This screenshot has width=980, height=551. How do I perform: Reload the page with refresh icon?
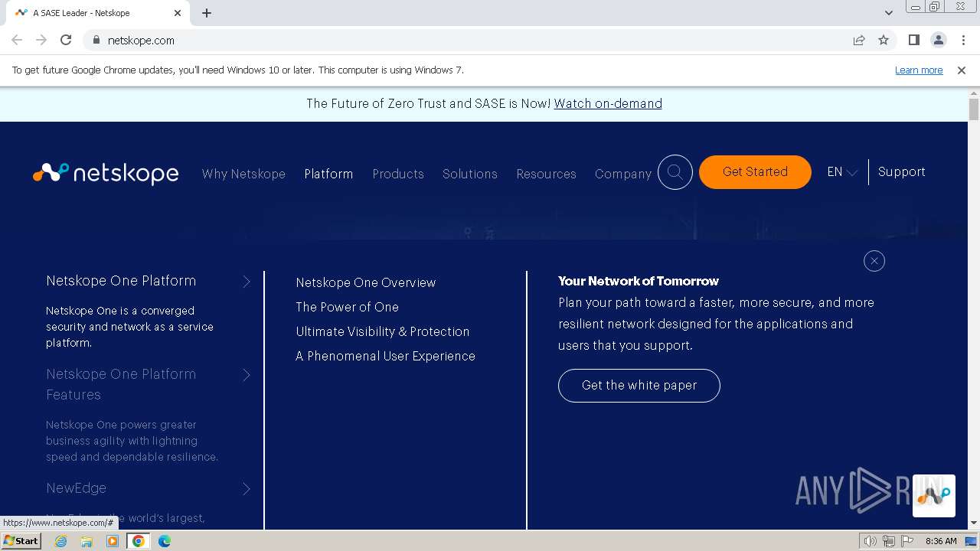pyautogui.click(x=66, y=40)
